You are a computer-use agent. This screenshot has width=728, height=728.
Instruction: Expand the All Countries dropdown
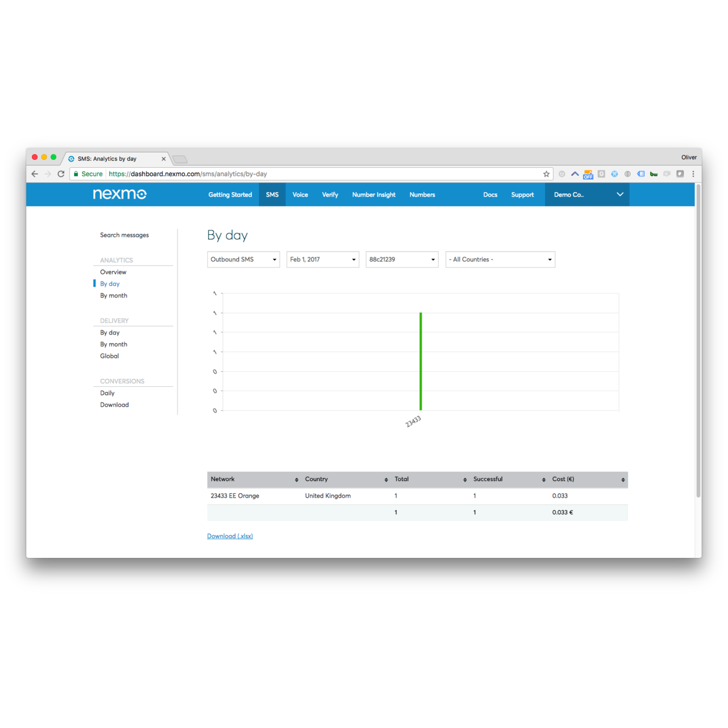pos(500,260)
